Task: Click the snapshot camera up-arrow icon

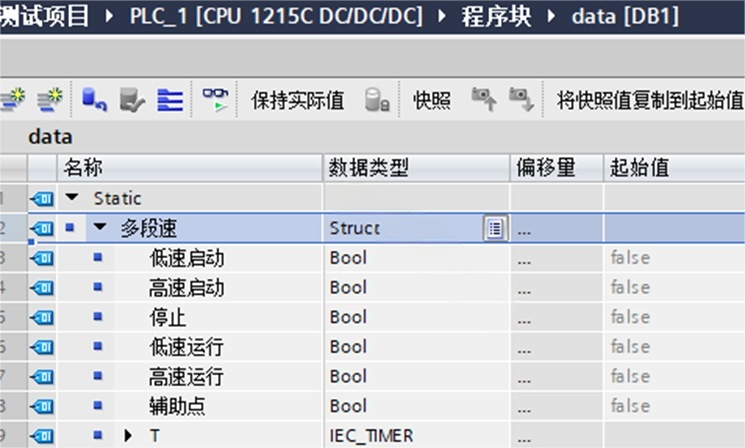Action: tap(484, 99)
